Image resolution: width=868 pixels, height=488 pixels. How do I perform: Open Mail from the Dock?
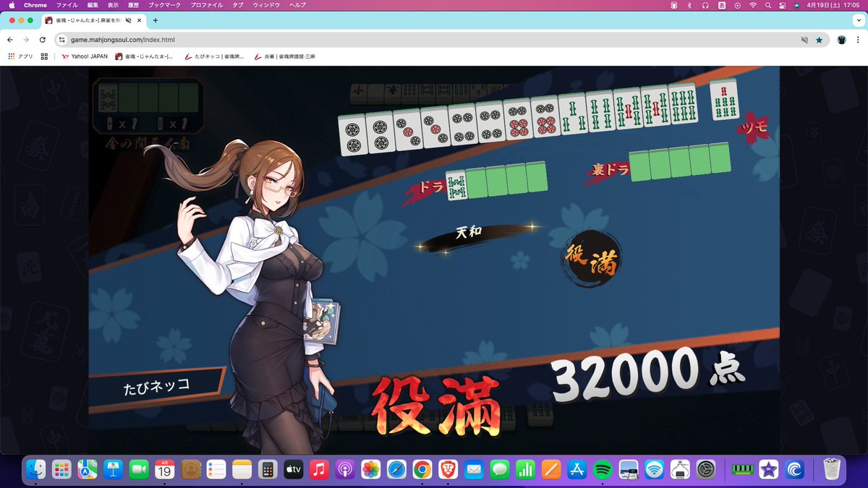pos(474,470)
